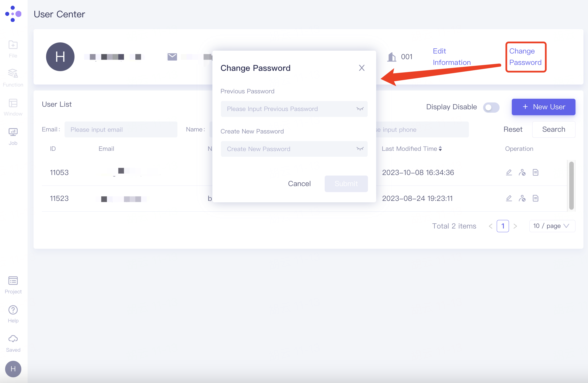Click the Email search input field

[x=121, y=130]
